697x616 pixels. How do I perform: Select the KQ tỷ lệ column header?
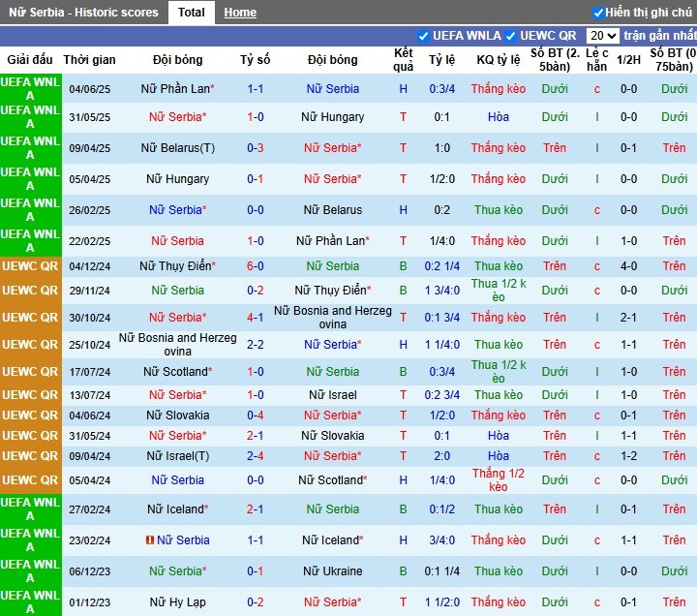pyautogui.click(x=499, y=60)
